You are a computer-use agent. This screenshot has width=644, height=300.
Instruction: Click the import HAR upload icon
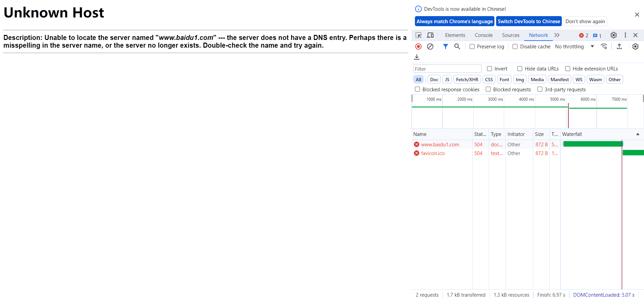point(620,47)
